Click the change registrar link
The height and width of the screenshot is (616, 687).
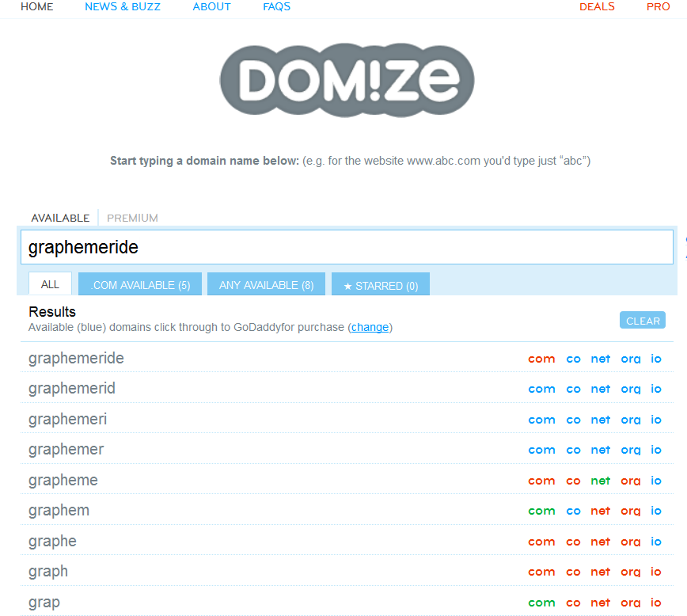coord(370,327)
